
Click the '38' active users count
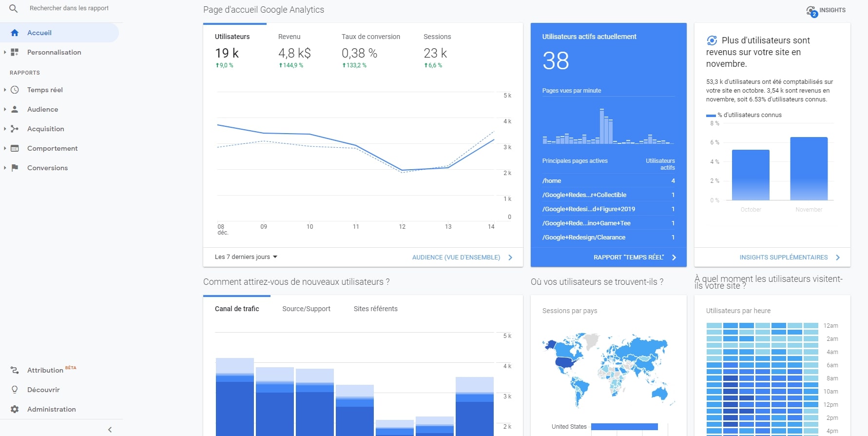coord(556,61)
